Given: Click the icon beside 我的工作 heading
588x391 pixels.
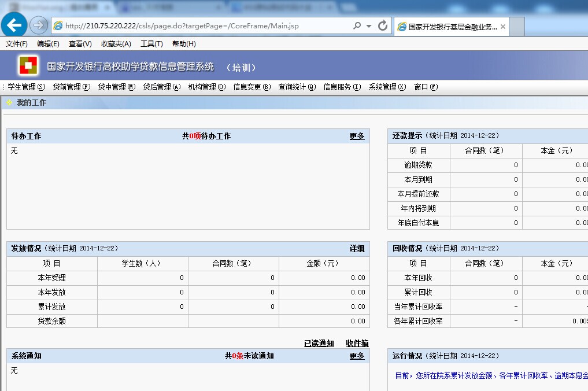Looking at the screenshot, I should coord(9,102).
